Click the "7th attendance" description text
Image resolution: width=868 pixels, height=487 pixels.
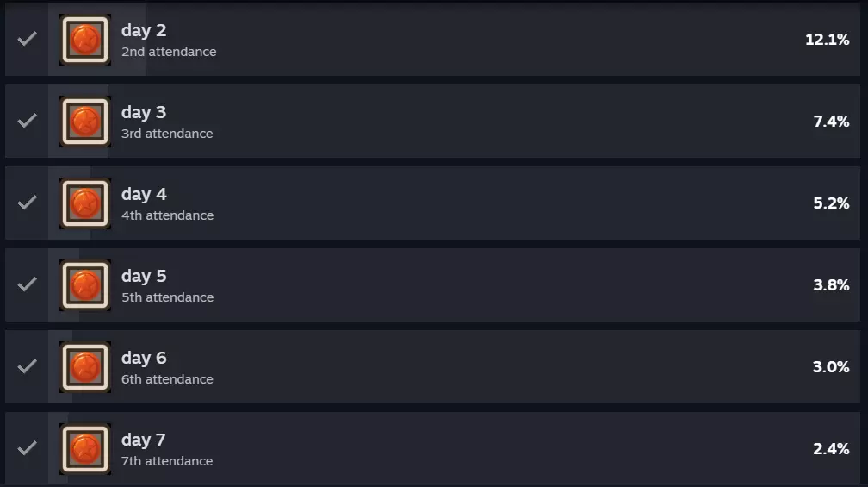point(167,461)
